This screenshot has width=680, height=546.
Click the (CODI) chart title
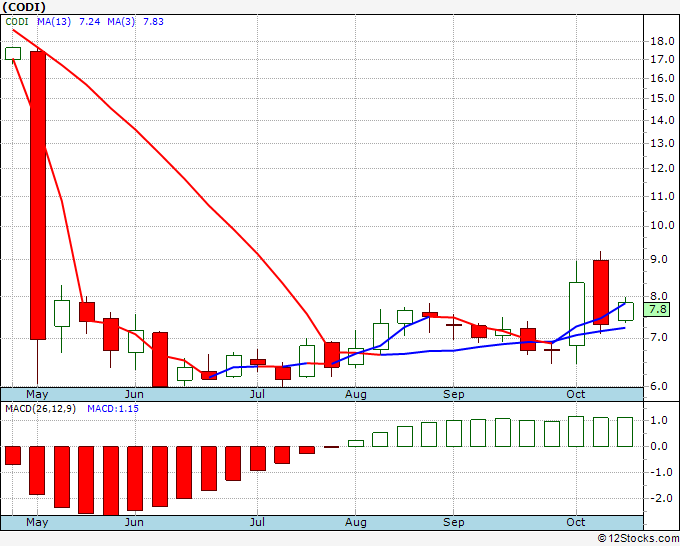[x=24, y=7]
